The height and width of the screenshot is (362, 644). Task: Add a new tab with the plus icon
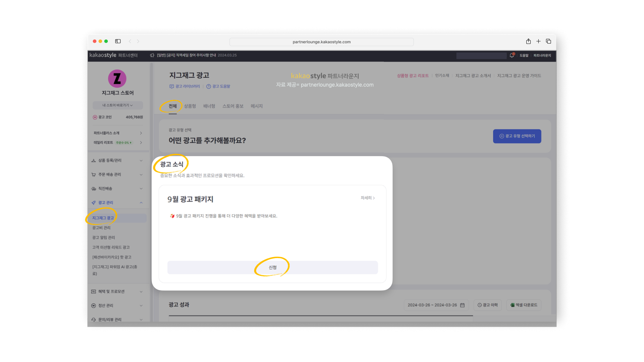coord(538,41)
